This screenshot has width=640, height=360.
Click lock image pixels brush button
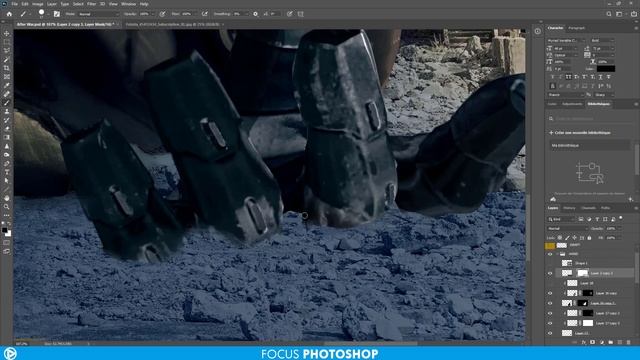click(567, 238)
